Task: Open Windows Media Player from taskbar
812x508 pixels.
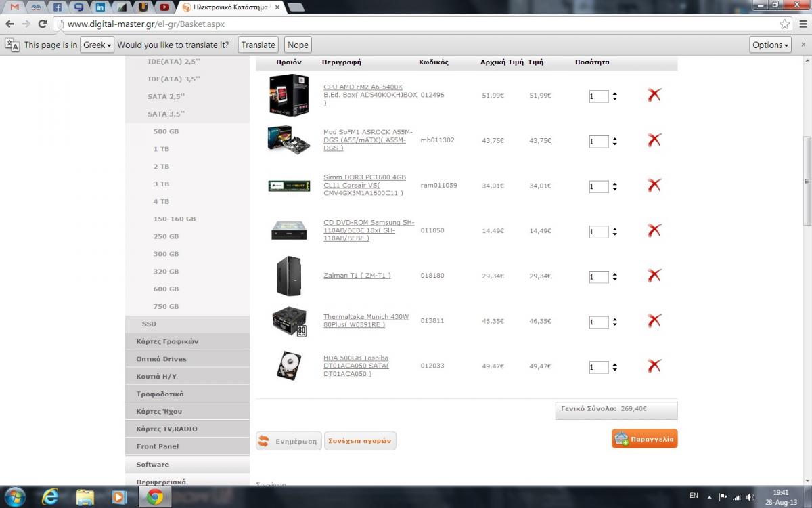Action: [x=119, y=496]
